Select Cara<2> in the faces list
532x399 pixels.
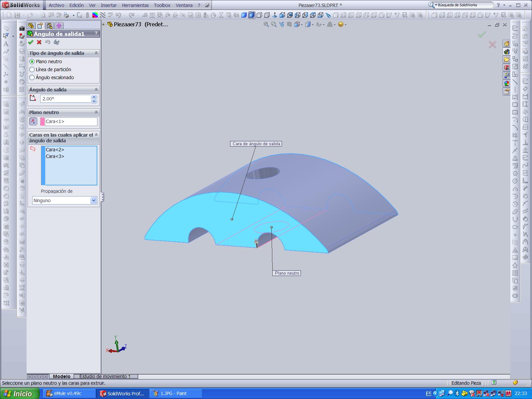tap(55, 150)
